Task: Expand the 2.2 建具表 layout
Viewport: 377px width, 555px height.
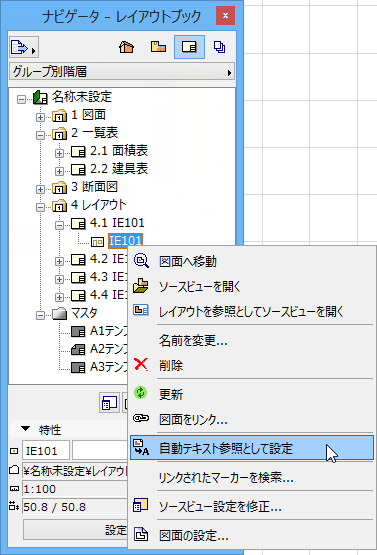Action: tap(59, 171)
